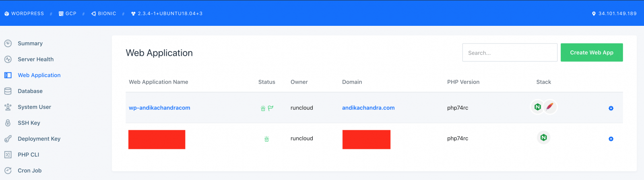Click the PHP Version column header

point(463,82)
